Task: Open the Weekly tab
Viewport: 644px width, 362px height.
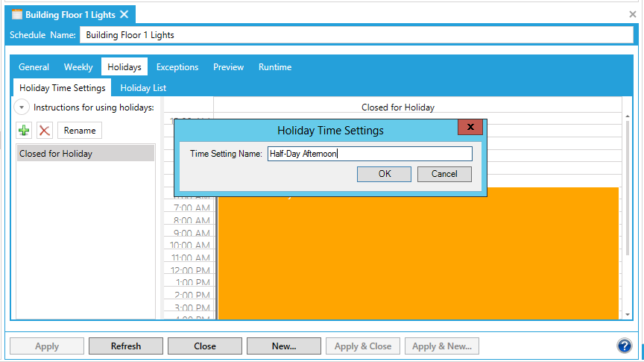Action: (x=78, y=67)
